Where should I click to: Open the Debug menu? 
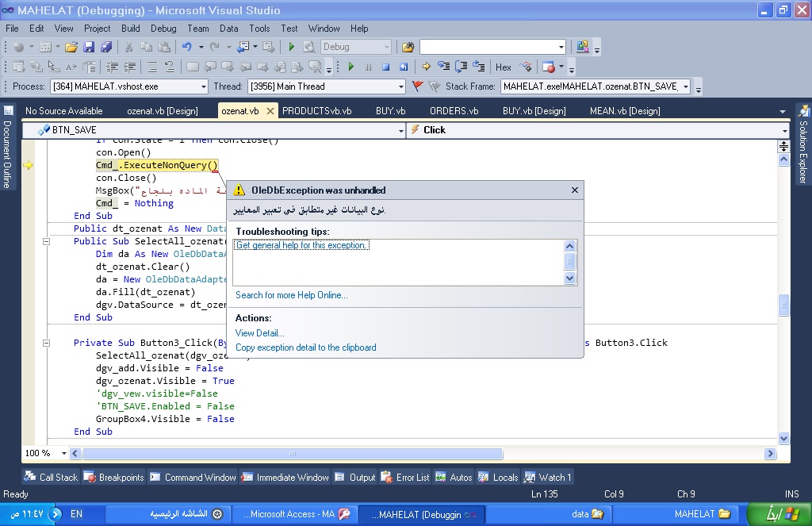point(163,28)
